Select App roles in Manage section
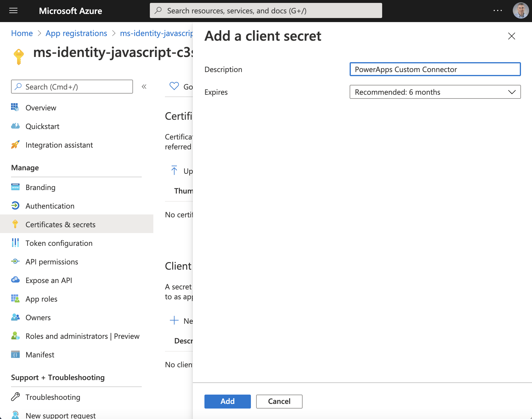Screen dimensions: 532x419 [42, 299]
